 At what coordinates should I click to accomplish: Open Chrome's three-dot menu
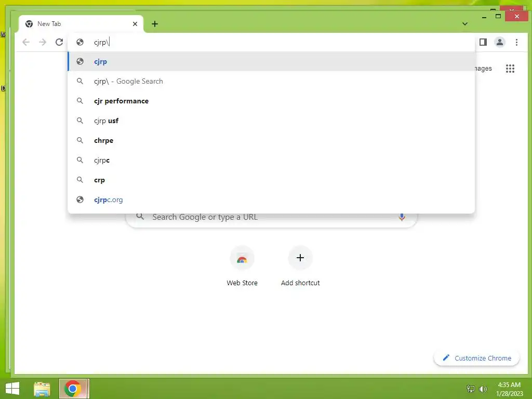516,42
